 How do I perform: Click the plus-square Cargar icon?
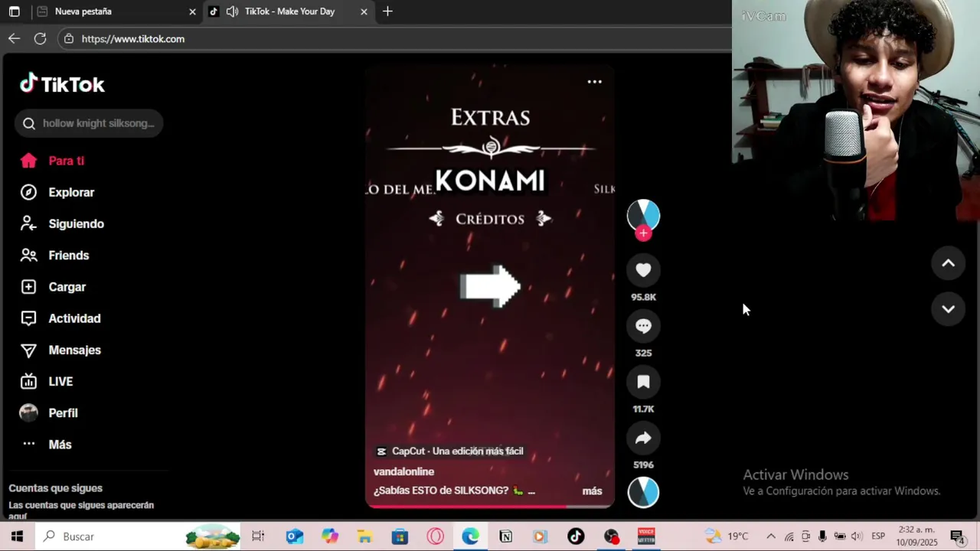click(28, 287)
